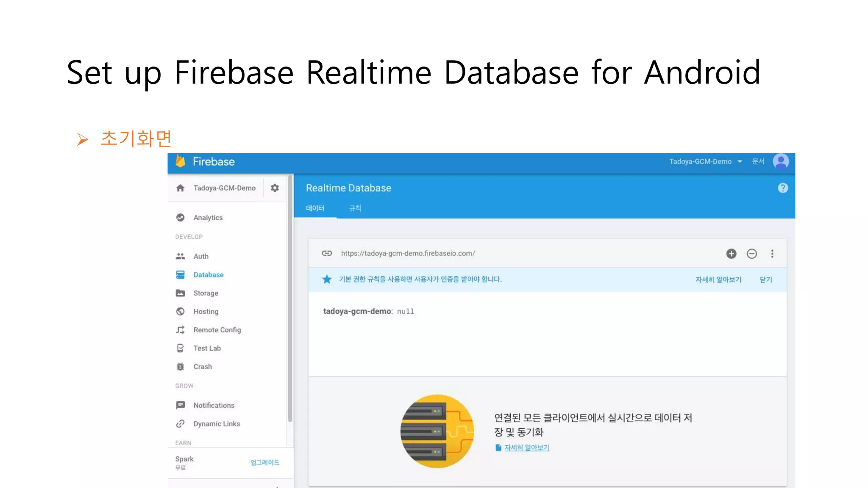Viewport: 868px width, 488px height.
Task: Switch to the 규칙 rules tab
Action: tap(355, 208)
